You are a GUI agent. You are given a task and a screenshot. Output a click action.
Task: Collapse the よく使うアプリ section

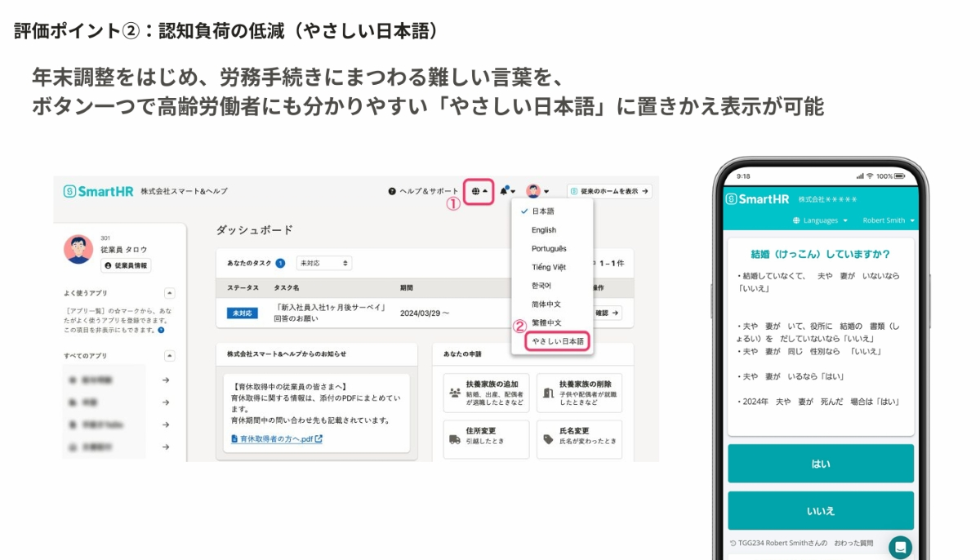click(170, 292)
